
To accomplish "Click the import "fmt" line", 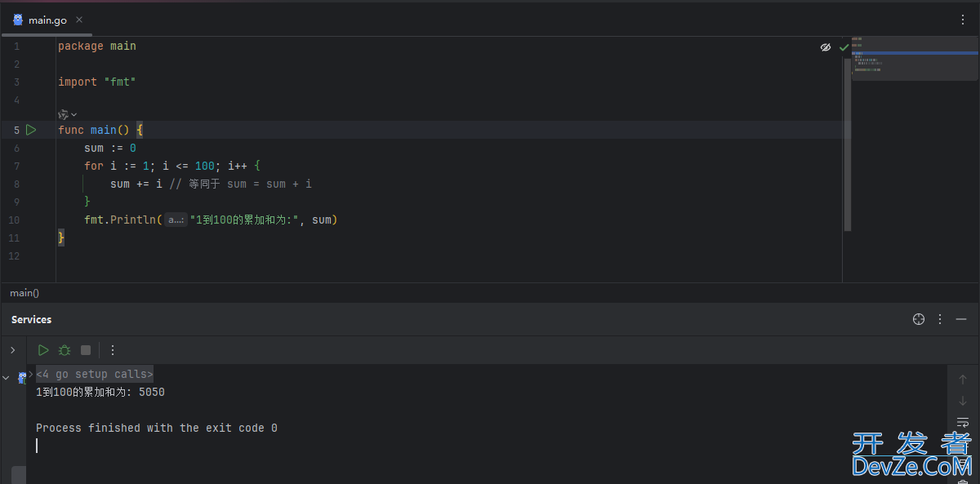I will (x=97, y=82).
